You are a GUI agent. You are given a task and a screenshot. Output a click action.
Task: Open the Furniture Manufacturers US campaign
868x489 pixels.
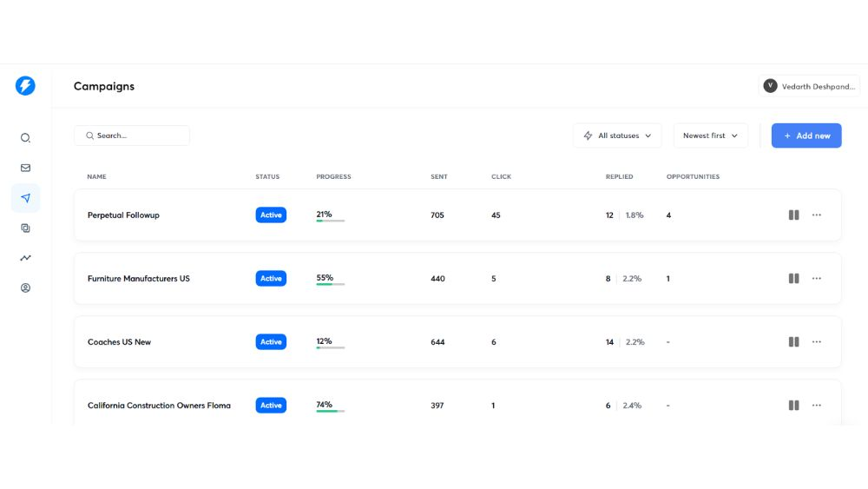139,279
